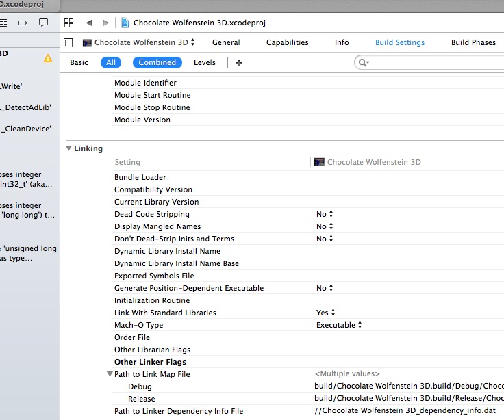Select the All settings filter
This screenshot has height=420, width=504.
(x=111, y=62)
